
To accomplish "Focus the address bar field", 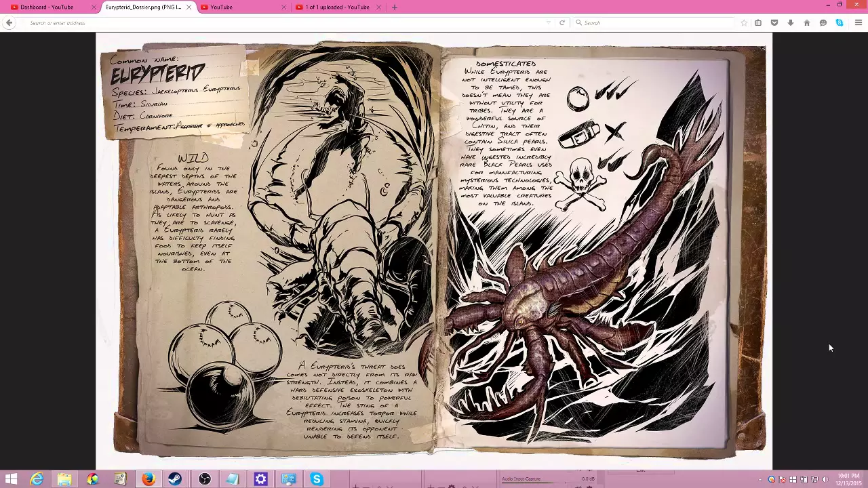I will point(285,22).
